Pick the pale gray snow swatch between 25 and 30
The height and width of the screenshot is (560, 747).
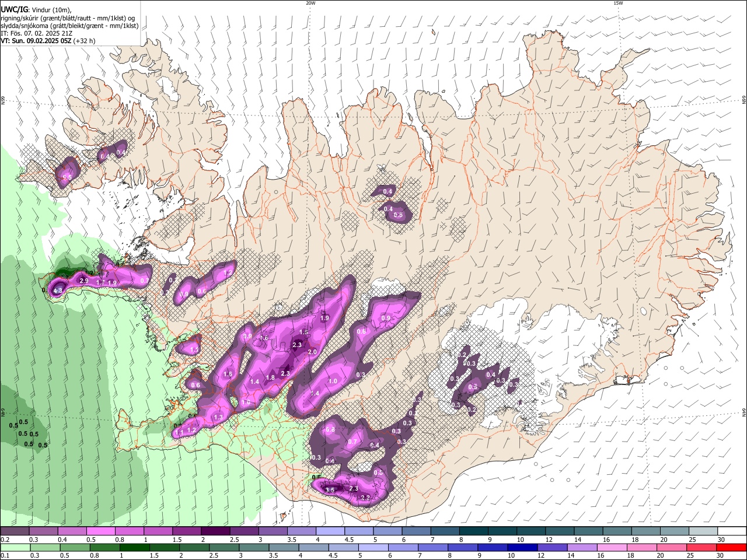click(703, 531)
